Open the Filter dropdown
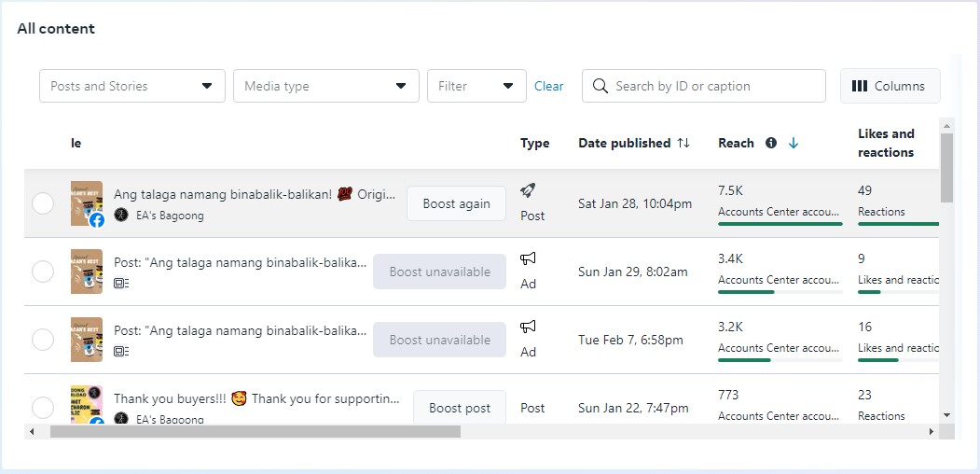The width and height of the screenshot is (980, 474). [476, 86]
